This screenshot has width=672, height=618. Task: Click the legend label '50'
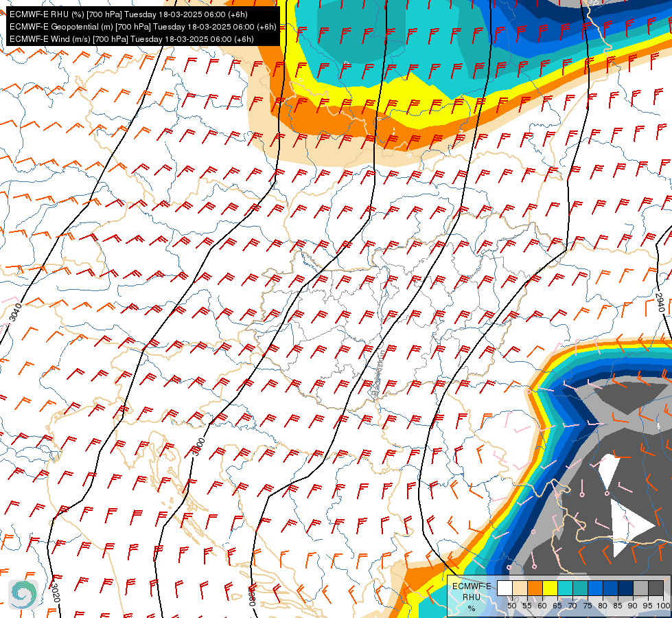coord(511,606)
